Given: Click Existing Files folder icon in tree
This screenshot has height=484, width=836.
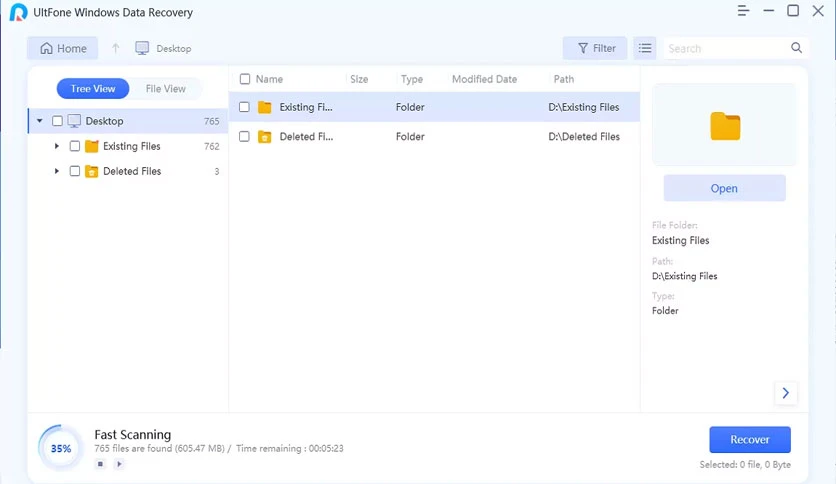Looking at the screenshot, I should tap(92, 146).
